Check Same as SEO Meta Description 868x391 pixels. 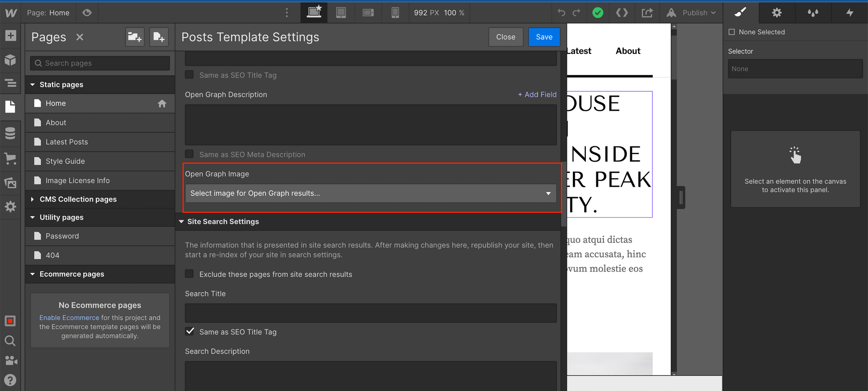(x=189, y=154)
